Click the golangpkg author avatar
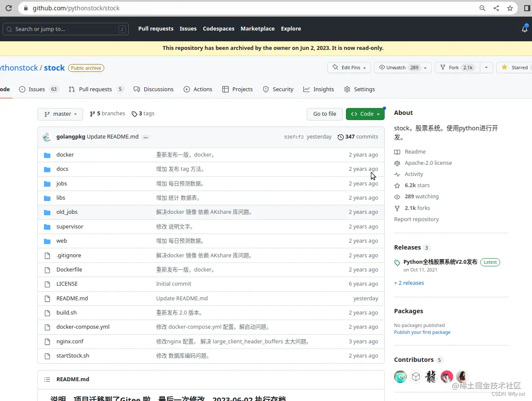The height and width of the screenshot is (401, 532). [47, 137]
